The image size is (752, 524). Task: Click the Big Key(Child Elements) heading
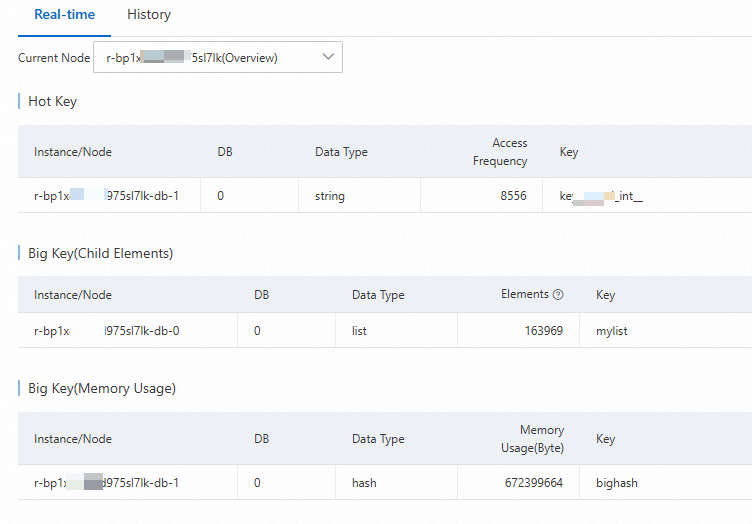point(100,253)
